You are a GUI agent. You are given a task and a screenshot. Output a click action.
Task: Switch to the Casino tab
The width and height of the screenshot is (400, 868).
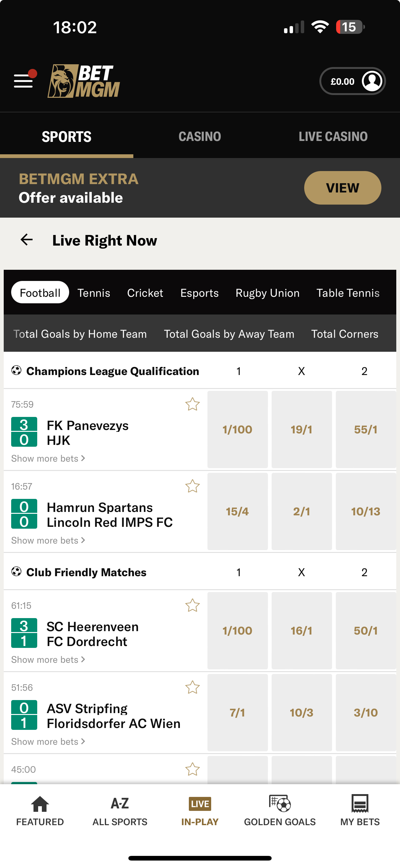(x=199, y=136)
